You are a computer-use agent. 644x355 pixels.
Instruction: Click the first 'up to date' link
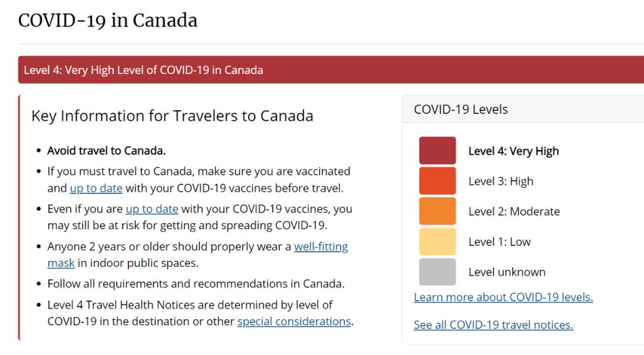point(96,188)
